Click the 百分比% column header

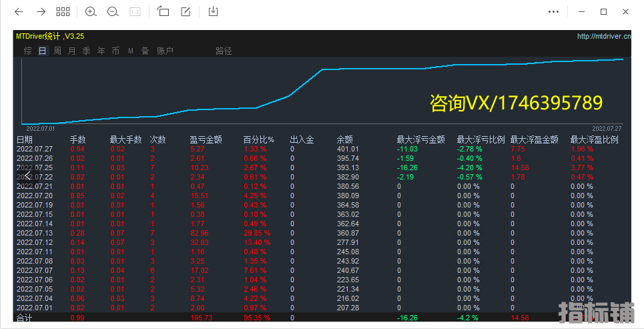click(x=259, y=139)
